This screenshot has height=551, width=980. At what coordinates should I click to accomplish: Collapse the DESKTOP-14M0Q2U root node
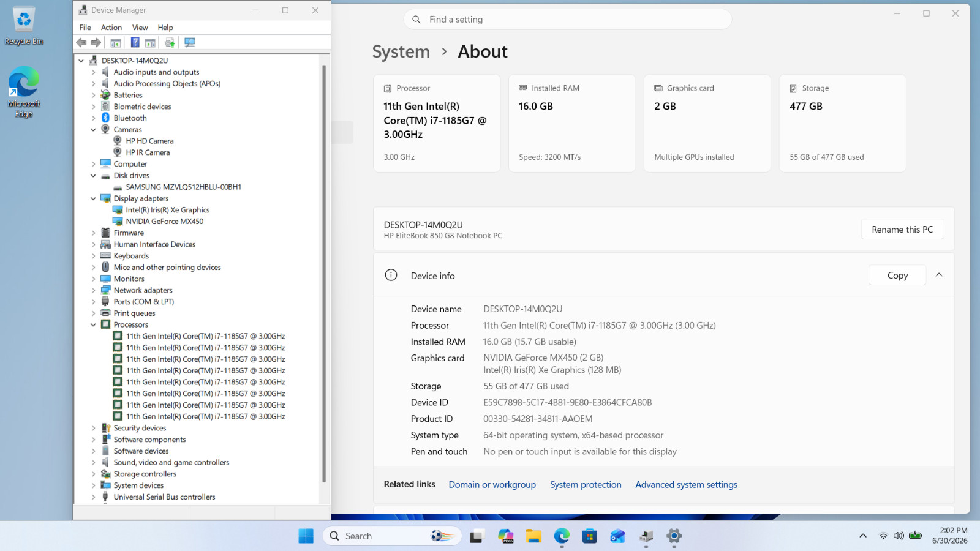[x=81, y=61]
